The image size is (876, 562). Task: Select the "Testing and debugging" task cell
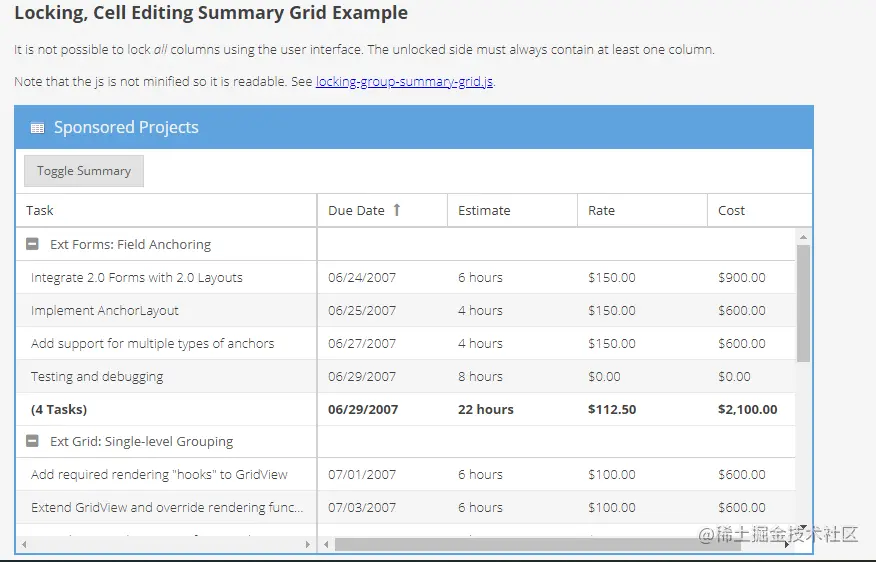166,377
